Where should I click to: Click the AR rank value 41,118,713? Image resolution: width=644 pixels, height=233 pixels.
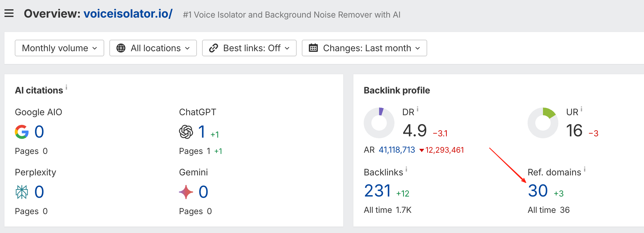tap(397, 150)
